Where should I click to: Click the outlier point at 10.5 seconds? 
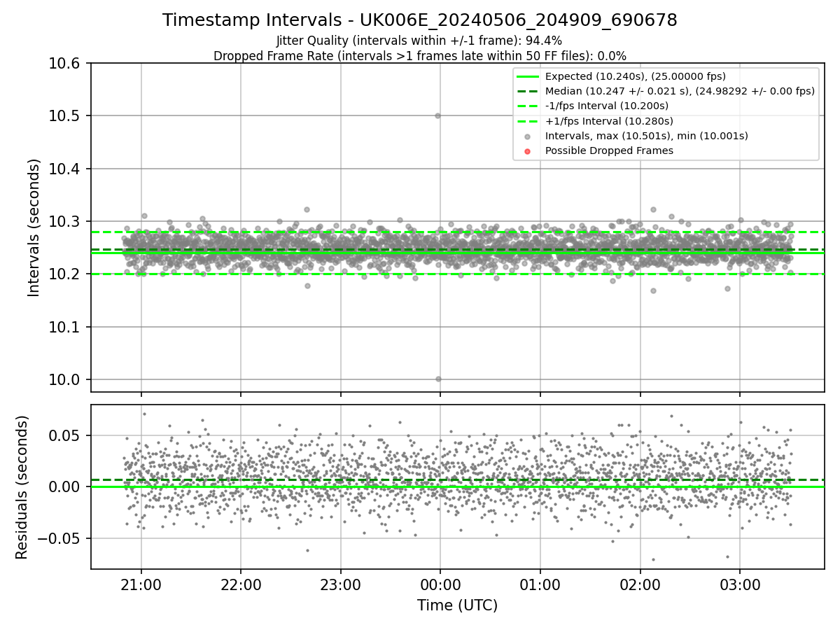tap(437, 115)
